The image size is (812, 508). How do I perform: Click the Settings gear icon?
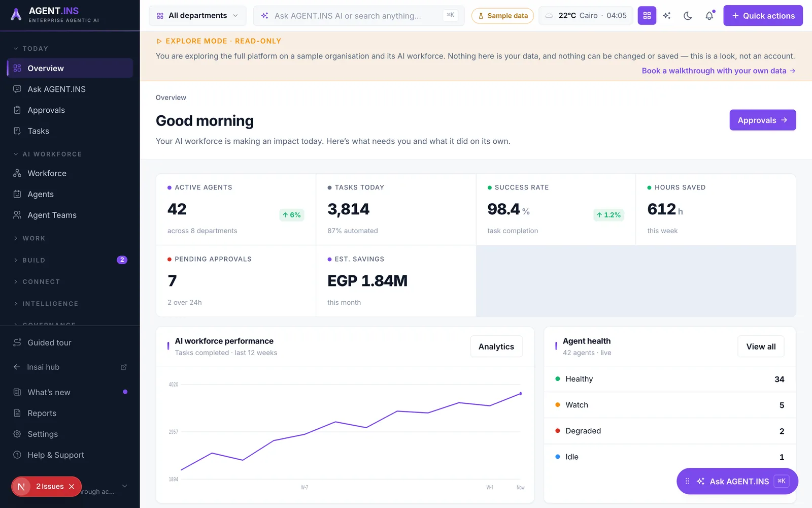coord(17,434)
